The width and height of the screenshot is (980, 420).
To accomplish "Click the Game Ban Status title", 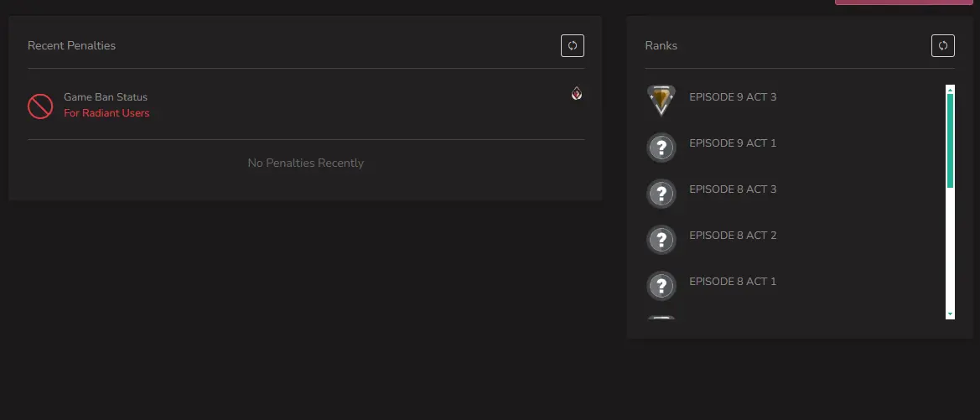I will coord(106,97).
